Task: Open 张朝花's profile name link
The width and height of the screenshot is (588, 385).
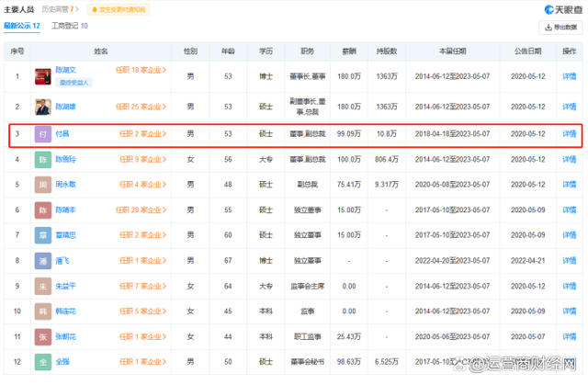Action: click(65, 336)
